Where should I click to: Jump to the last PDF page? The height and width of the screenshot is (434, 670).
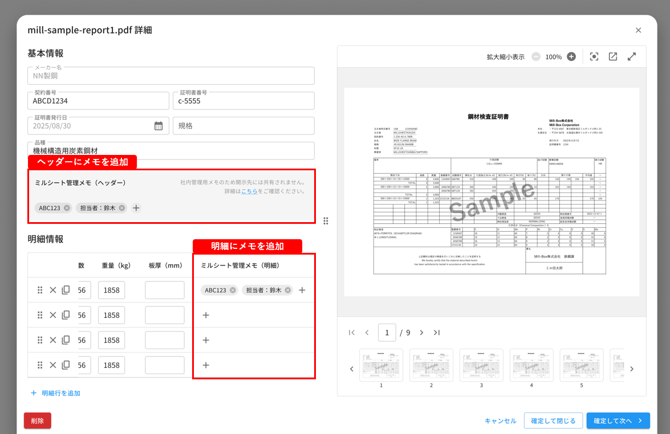(x=436, y=332)
